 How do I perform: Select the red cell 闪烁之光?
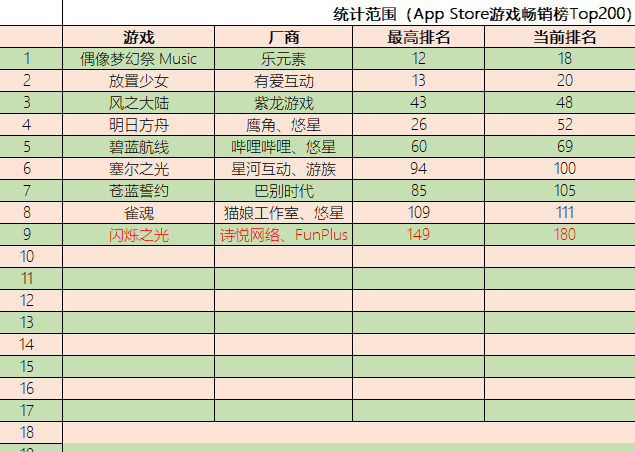139,235
